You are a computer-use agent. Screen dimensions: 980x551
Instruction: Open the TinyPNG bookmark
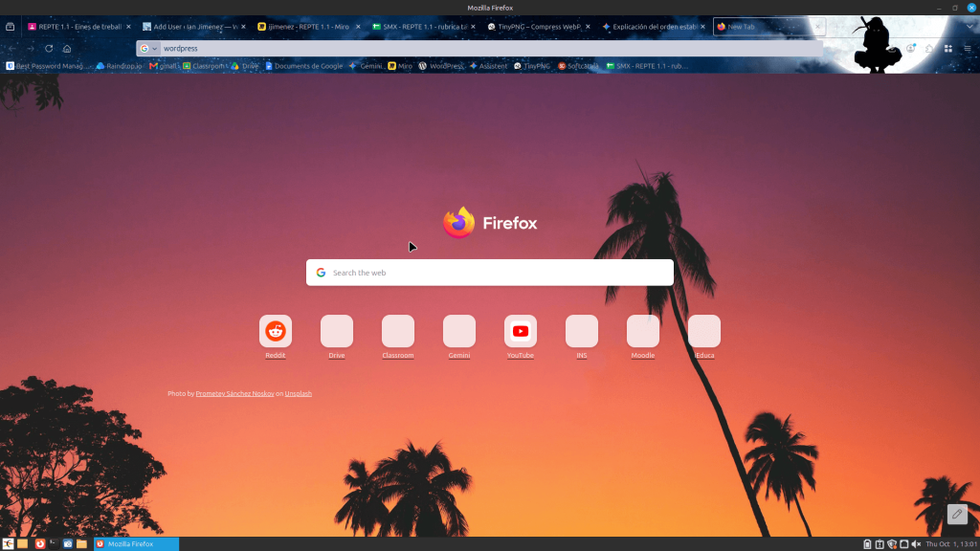[x=532, y=66]
